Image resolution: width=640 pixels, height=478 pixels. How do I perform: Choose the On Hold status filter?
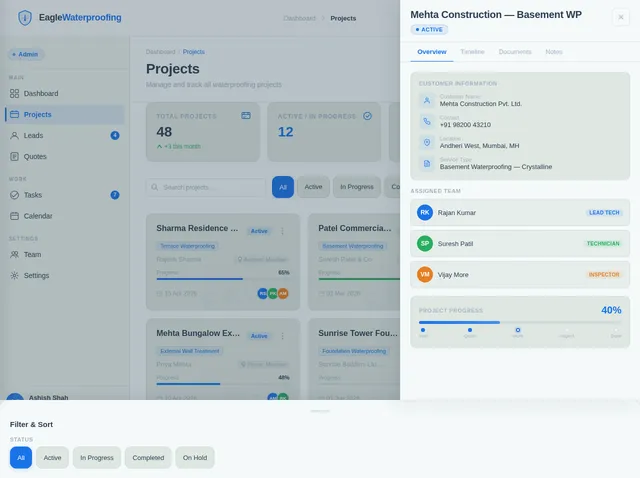click(x=195, y=458)
